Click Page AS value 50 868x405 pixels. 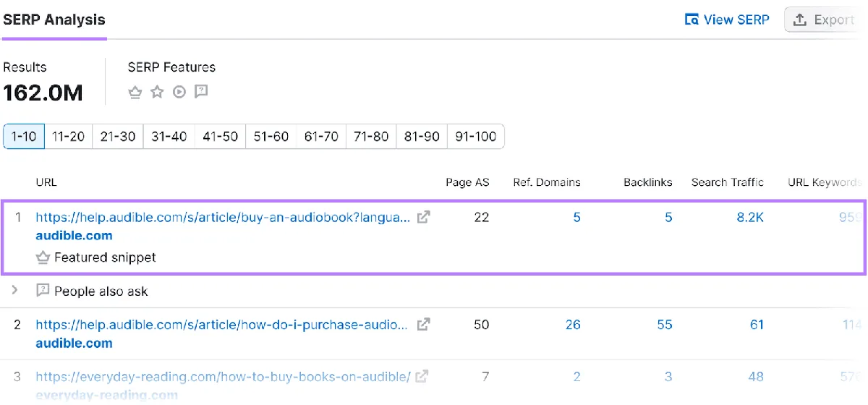pos(481,325)
